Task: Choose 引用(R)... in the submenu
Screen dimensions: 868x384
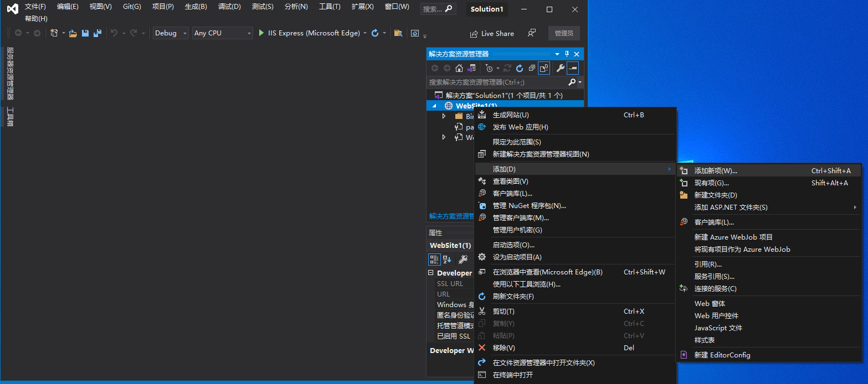Action: coord(769,264)
